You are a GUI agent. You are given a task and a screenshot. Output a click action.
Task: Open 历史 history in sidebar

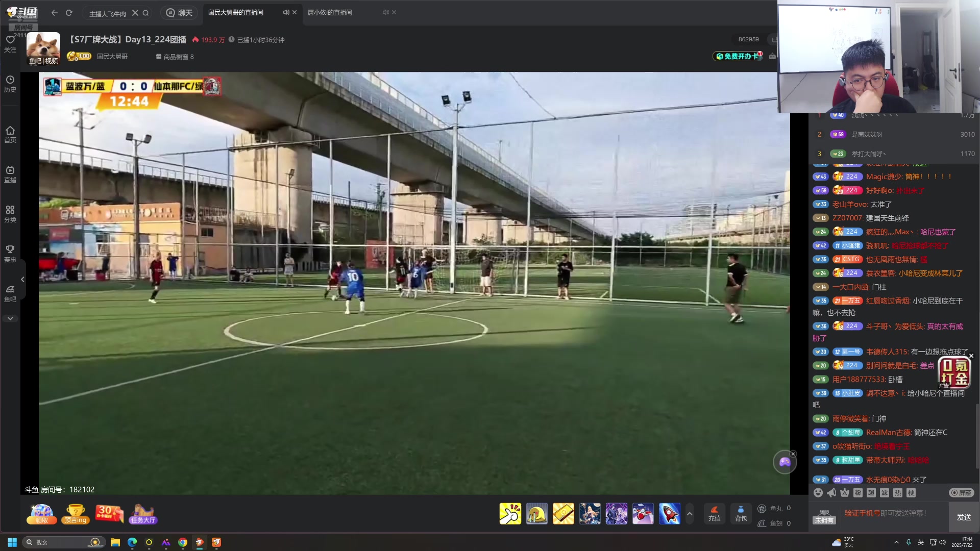pyautogui.click(x=10, y=84)
